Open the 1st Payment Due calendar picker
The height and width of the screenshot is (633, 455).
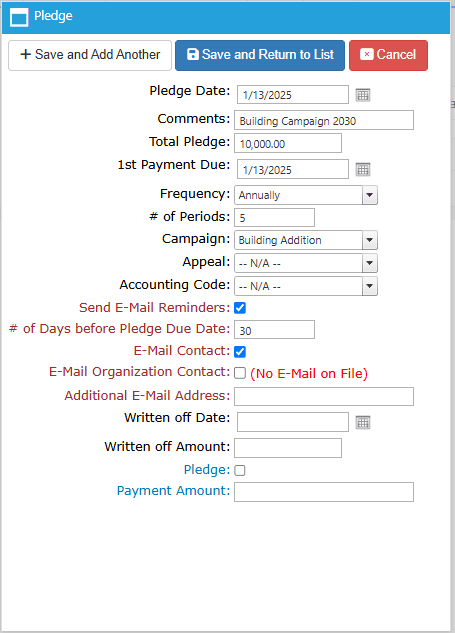(x=363, y=169)
